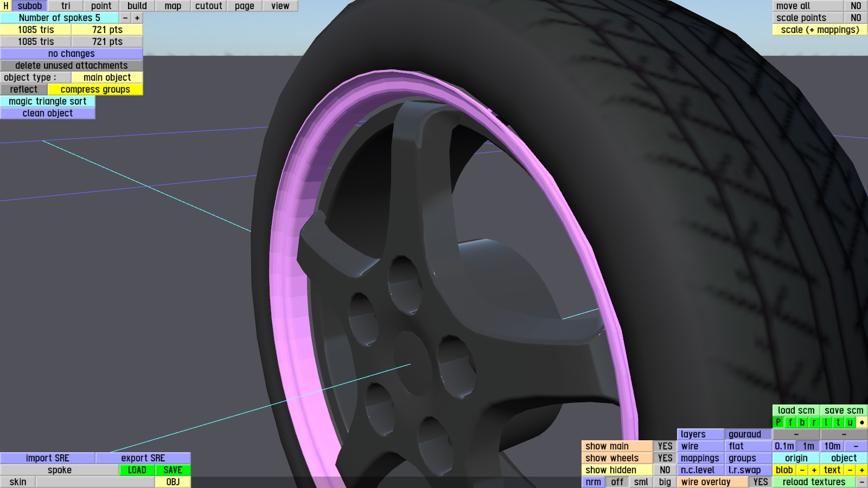This screenshot has height=488, width=868.
Task: Enable gouraud shading mode
Action: click(x=749, y=434)
